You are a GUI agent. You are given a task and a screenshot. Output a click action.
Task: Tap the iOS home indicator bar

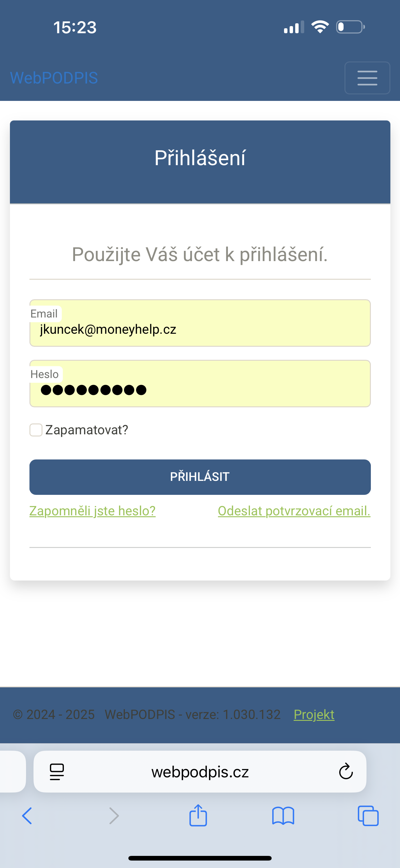[200, 858]
